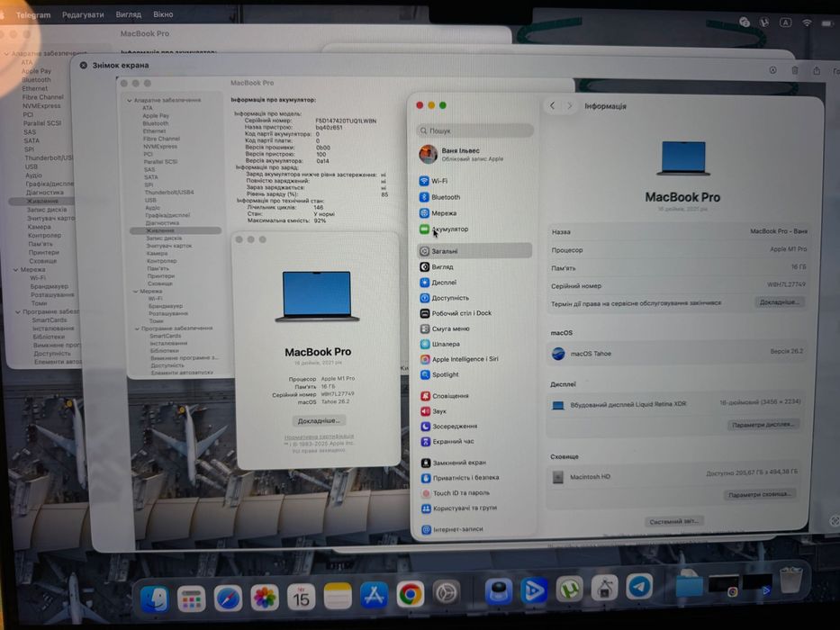This screenshot has height=630, width=840.
Task: Open System Settings from the Dock
Action: pyautogui.click(x=447, y=593)
